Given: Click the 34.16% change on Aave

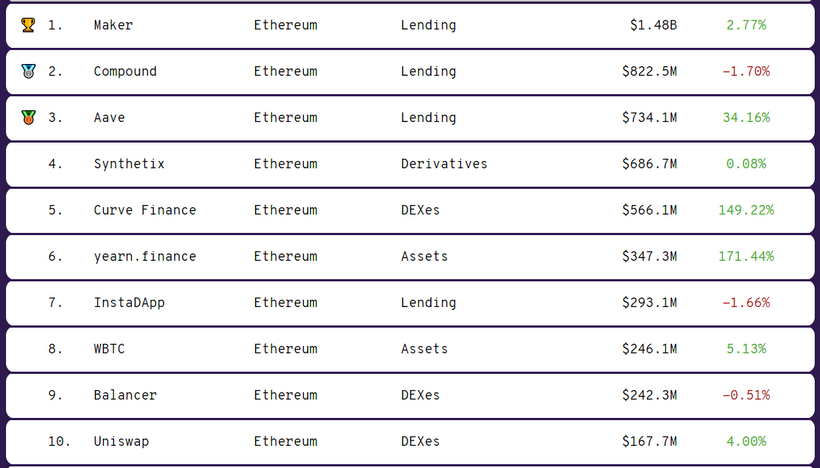Looking at the screenshot, I should pyautogui.click(x=746, y=117).
